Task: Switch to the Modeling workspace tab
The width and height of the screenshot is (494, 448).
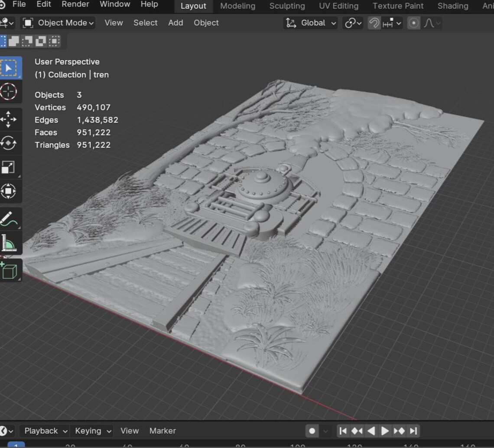Action: point(237,6)
